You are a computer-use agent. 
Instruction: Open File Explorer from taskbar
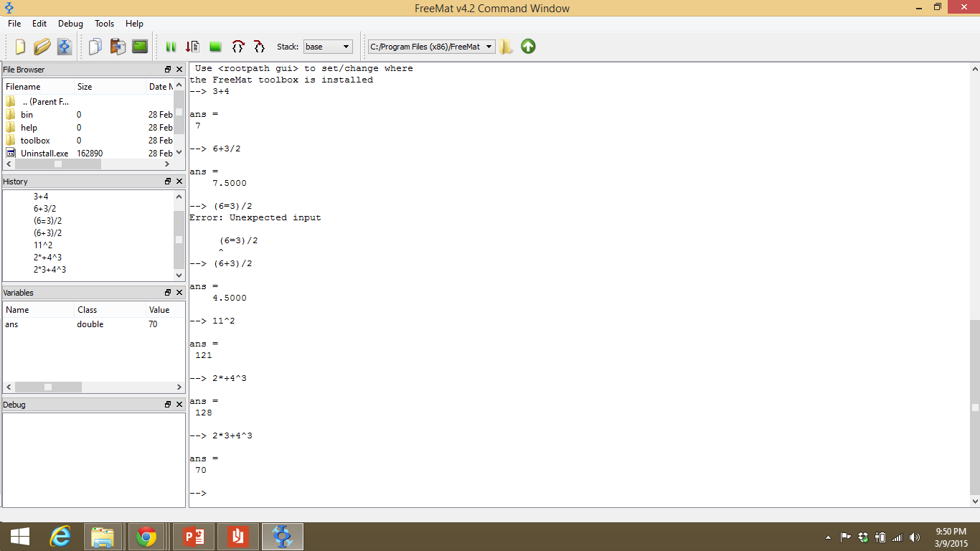[103, 537]
